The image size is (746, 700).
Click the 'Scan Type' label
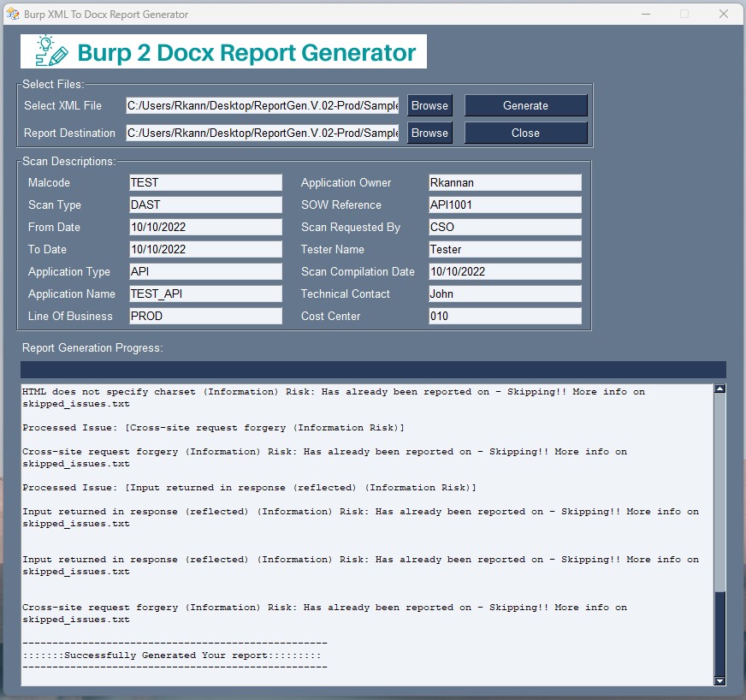pos(55,205)
